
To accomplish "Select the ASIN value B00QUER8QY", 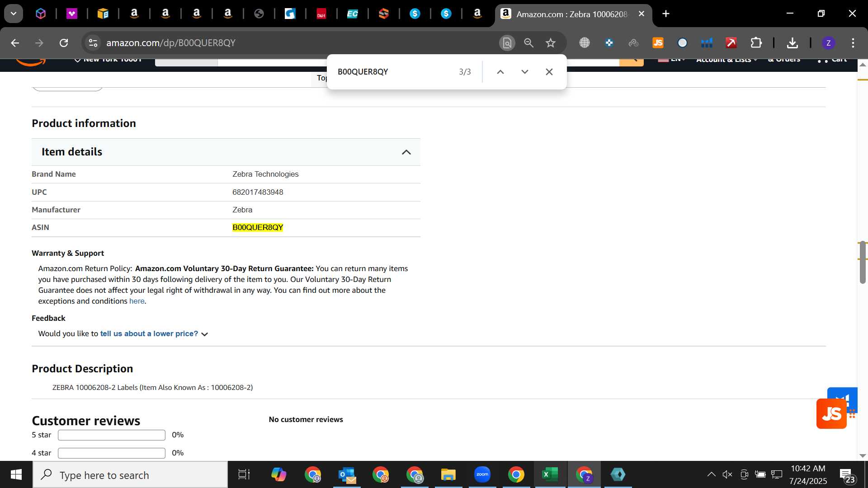I will tap(258, 228).
